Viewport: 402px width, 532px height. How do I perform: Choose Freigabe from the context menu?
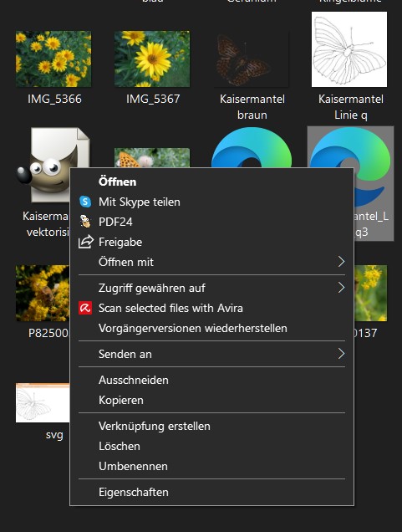[x=211, y=242]
